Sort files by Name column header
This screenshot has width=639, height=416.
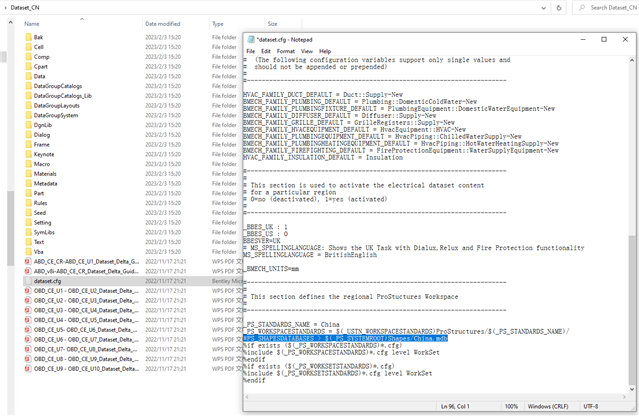point(32,23)
